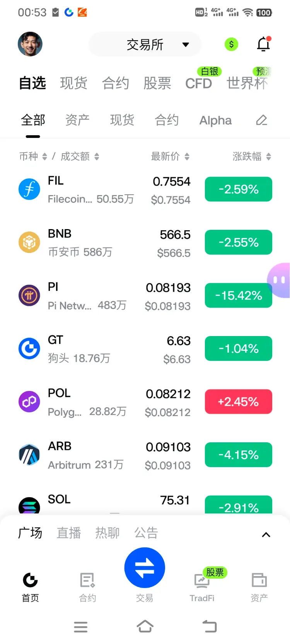This screenshot has width=290, height=644.
Task: Switch to the CFD top tab
Action: point(199,83)
